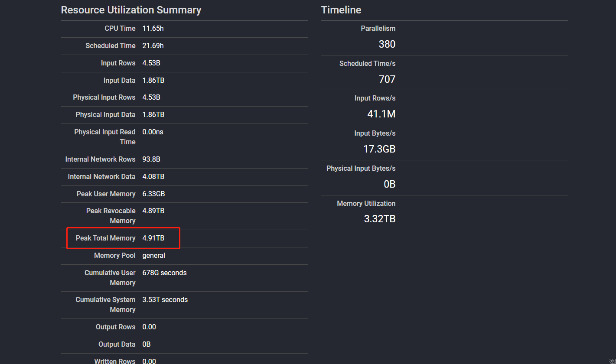Click the Physical Input Data label
Image resolution: width=616 pixels, height=364 pixels.
(105, 114)
